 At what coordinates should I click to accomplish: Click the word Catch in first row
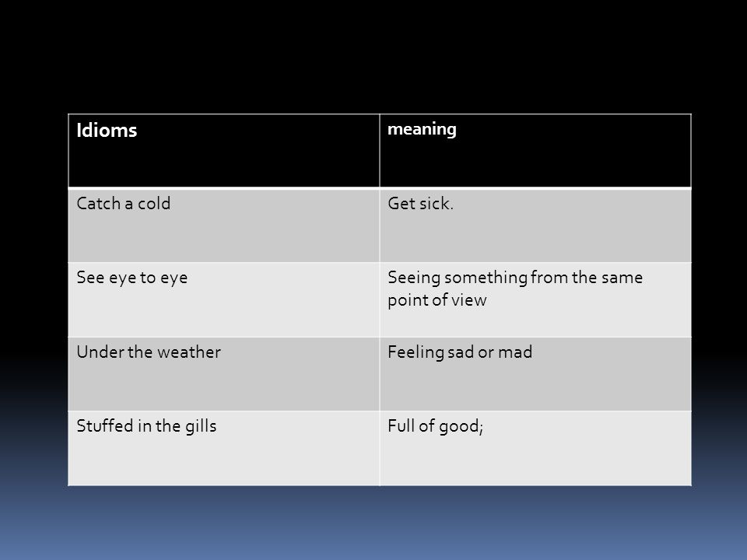click(x=99, y=203)
